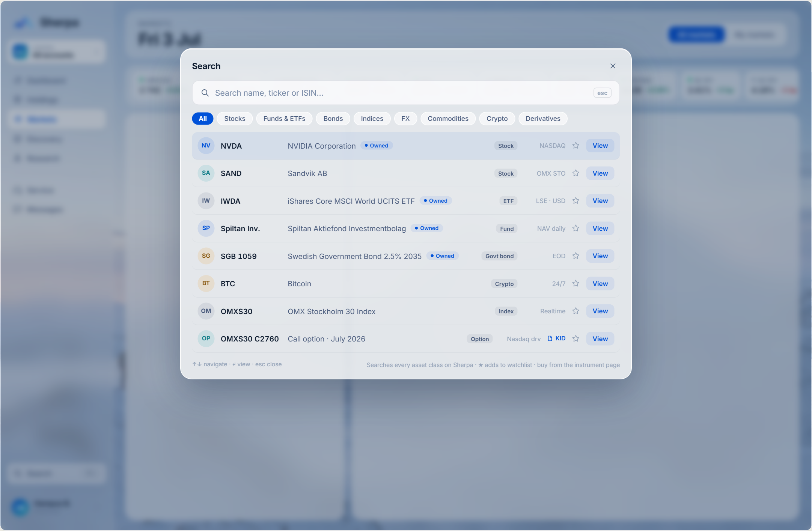
Task: Select the Sandvik AB name
Action: coord(307,173)
